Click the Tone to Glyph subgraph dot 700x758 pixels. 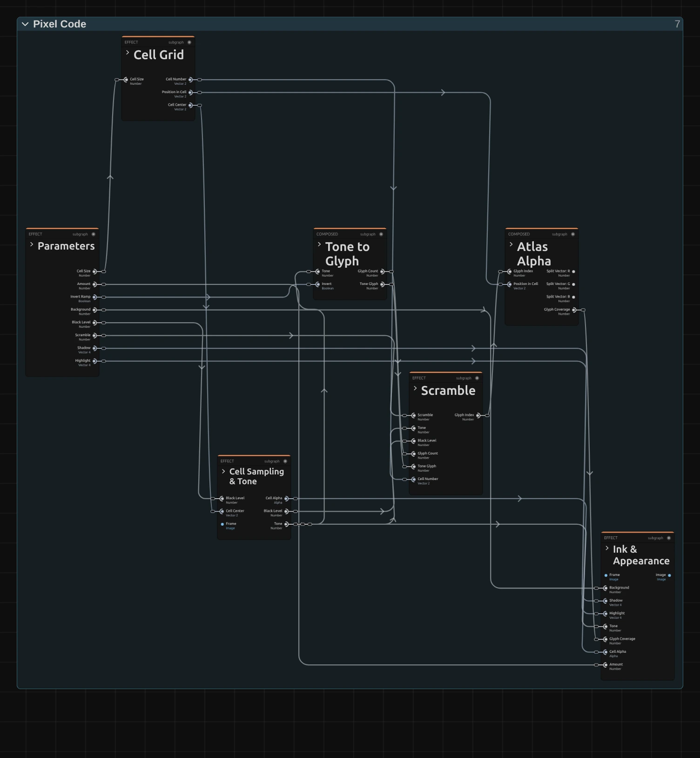tap(381, 234)
